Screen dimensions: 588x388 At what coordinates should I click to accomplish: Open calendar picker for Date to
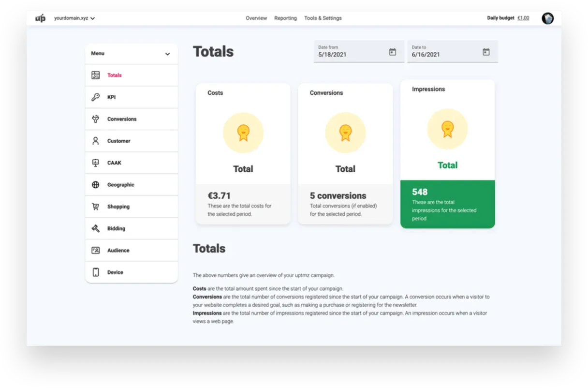pyautogui.click(x=486, y=52)
